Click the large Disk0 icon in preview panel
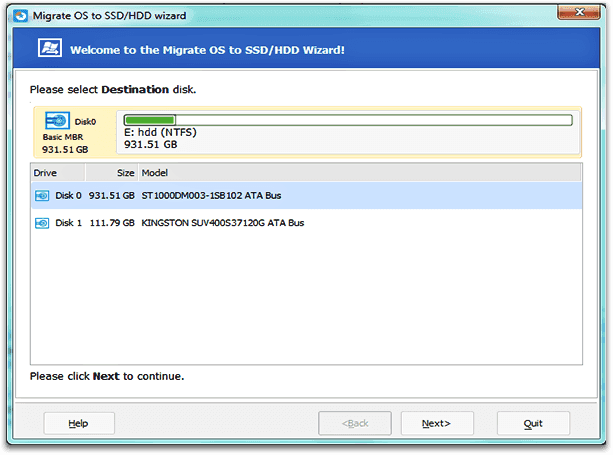The width and height of the screenshot is (613, 455). pyautogui.click(x=57, y=121)
